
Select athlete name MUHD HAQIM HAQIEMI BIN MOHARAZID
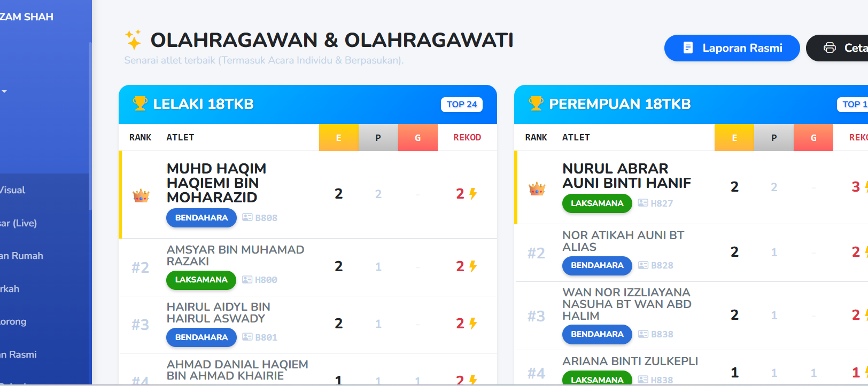(x=216, y=183)
